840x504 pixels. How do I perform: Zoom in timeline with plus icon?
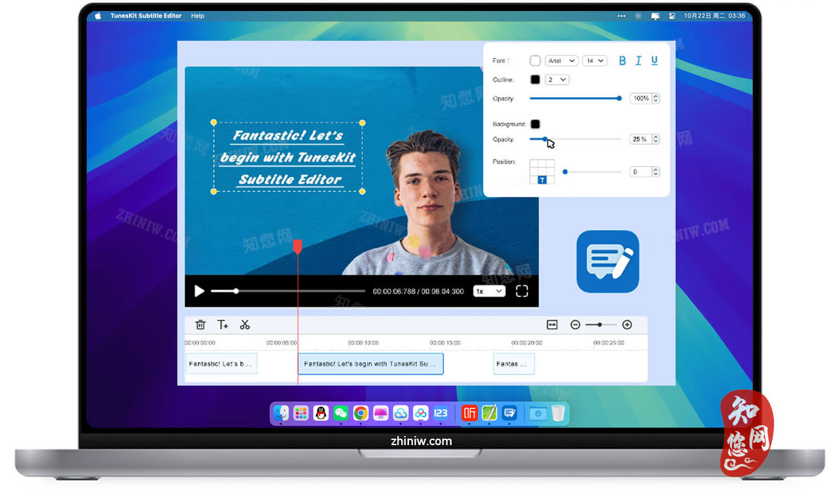(627, 325)
